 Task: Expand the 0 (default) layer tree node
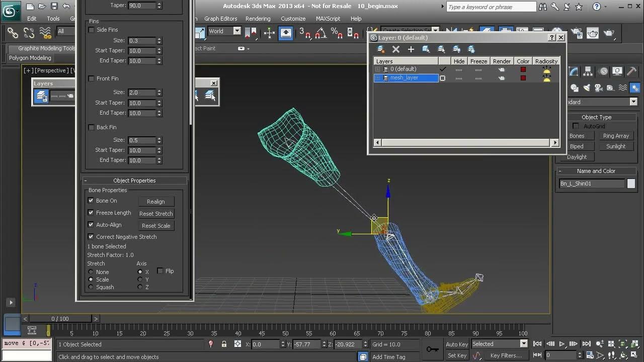coord(378,69)
